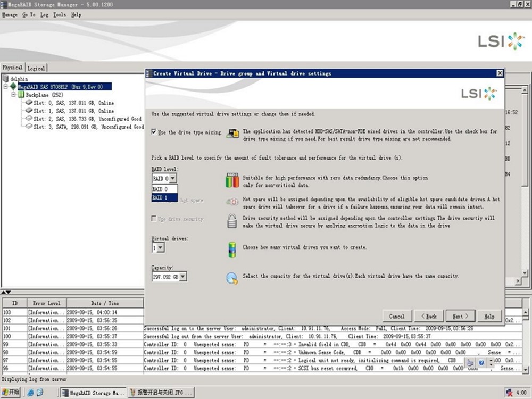Collapse the Backplane tree node

(14, 95)
